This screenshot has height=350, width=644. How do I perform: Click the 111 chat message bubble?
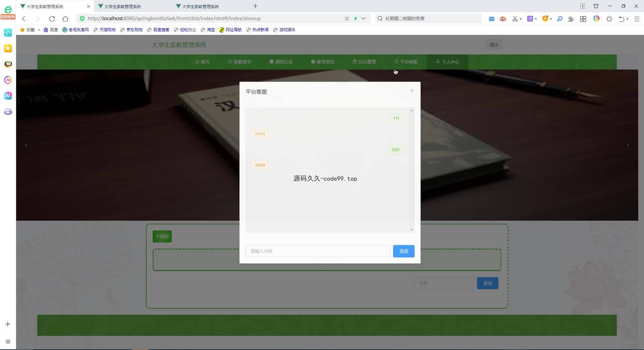tap(396, 118)
